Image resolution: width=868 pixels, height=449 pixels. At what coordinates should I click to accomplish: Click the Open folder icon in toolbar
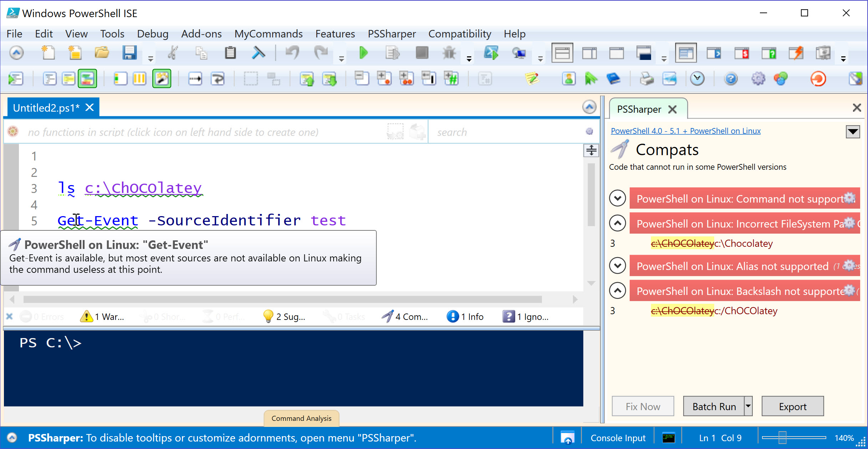tap(102, 53)
